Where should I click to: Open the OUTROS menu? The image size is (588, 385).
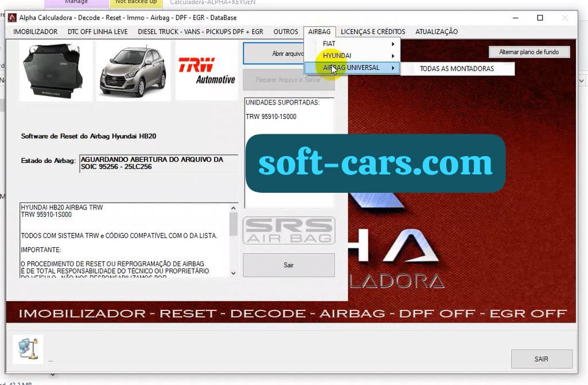[x=285, y=32]
